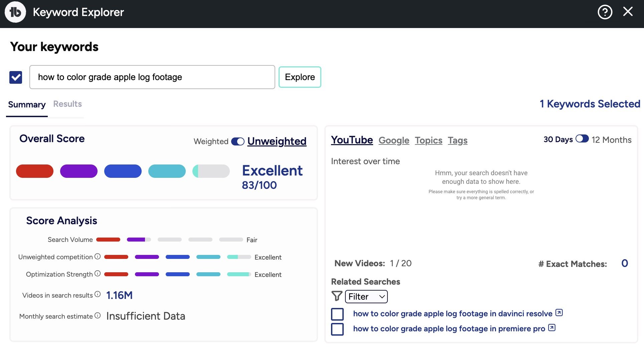Close the Keyword Explorer panel
The width and height of the screenshot is (644, 363).
point(628,12)
